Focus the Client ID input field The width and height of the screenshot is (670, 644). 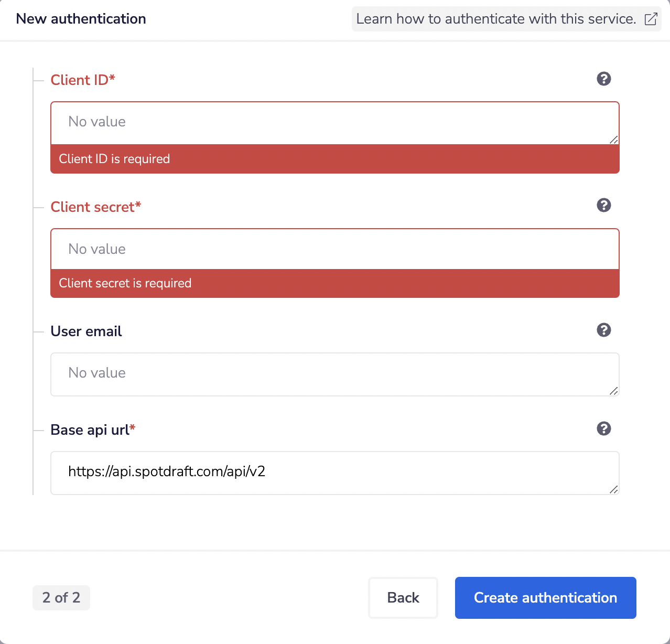point(334,123)
